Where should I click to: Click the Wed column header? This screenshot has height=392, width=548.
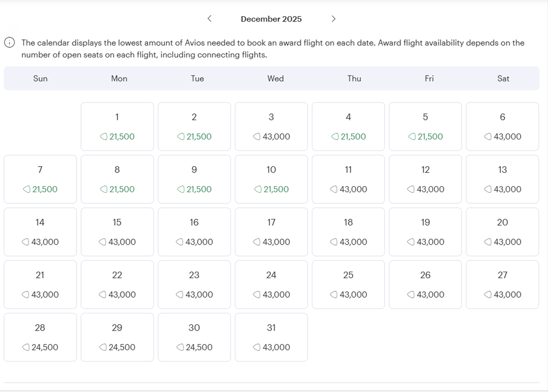point(275,79)
